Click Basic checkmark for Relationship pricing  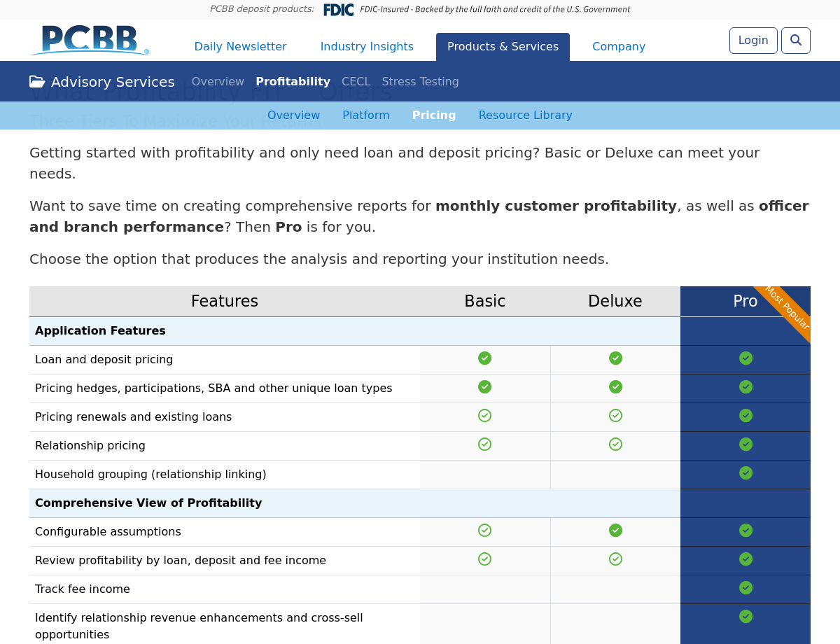click(484, 444)
